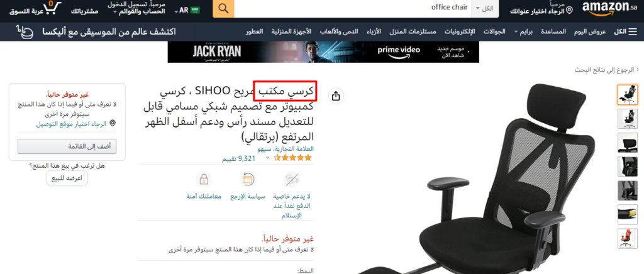Click the معاملتك آمنة secure lock icon
This screenshot has width=644, height=274.
tap(204, 179)
